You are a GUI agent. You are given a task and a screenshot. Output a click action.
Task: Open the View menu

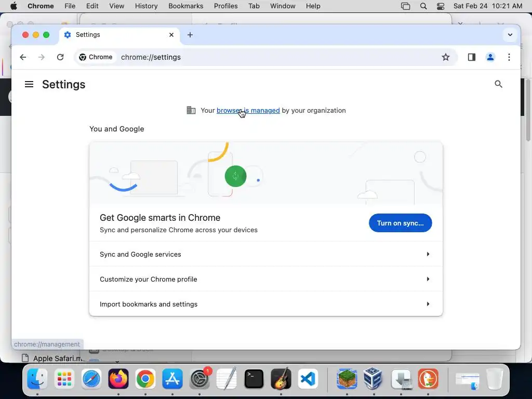(116, 6)
